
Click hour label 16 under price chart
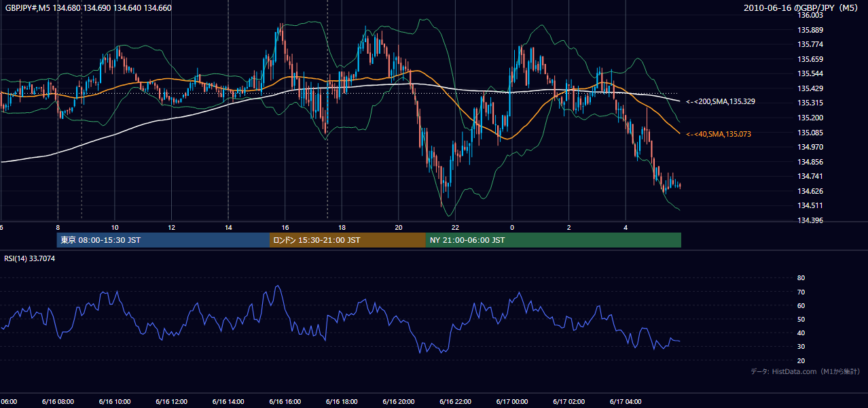click(x=285, y=228)
